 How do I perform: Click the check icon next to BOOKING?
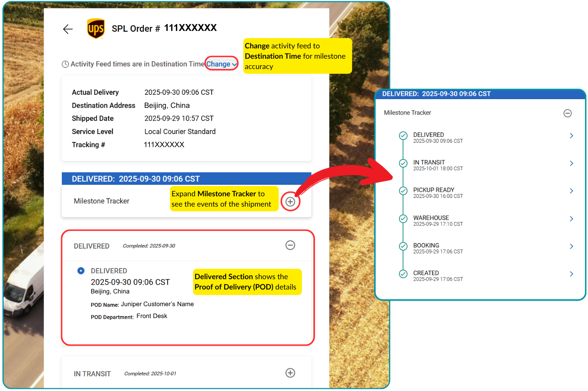tap(403, 246)
